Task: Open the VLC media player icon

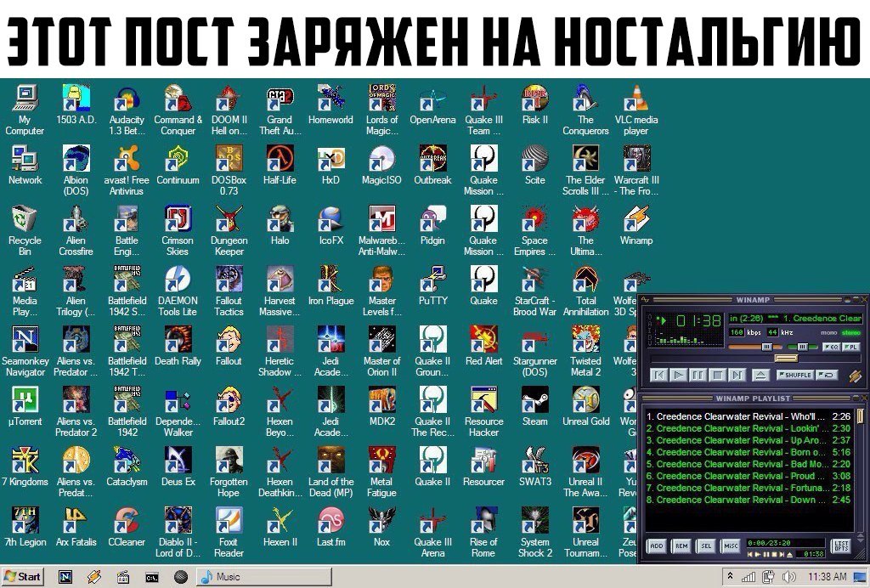Action: click(x=636, y=99)
